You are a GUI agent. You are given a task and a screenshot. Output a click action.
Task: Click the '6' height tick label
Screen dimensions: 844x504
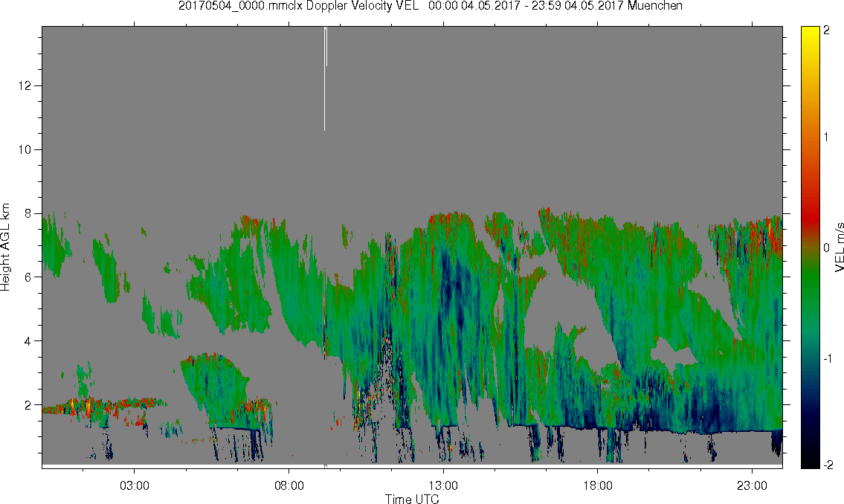tap(28, 277)
